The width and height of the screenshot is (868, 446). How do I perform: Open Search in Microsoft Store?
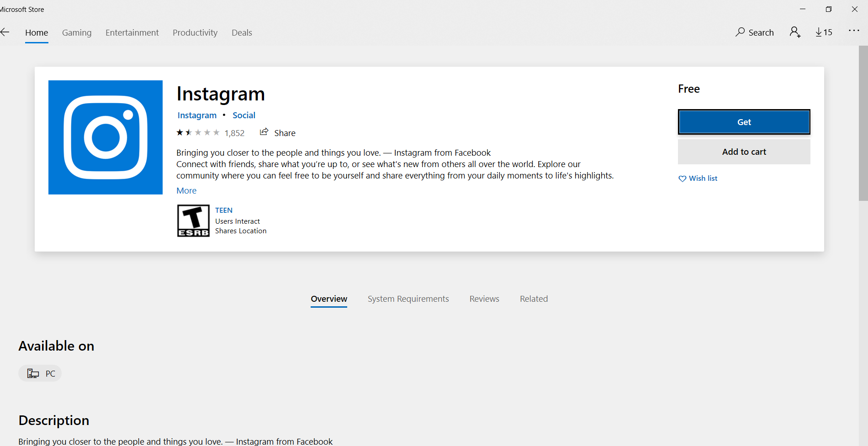pos(754,32)
